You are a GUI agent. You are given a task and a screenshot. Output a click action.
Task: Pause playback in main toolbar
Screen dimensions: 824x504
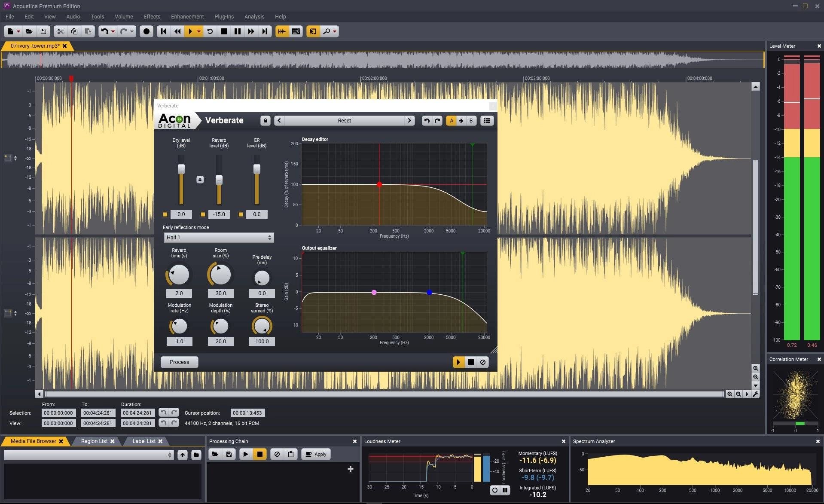click(x=238, y=31)
